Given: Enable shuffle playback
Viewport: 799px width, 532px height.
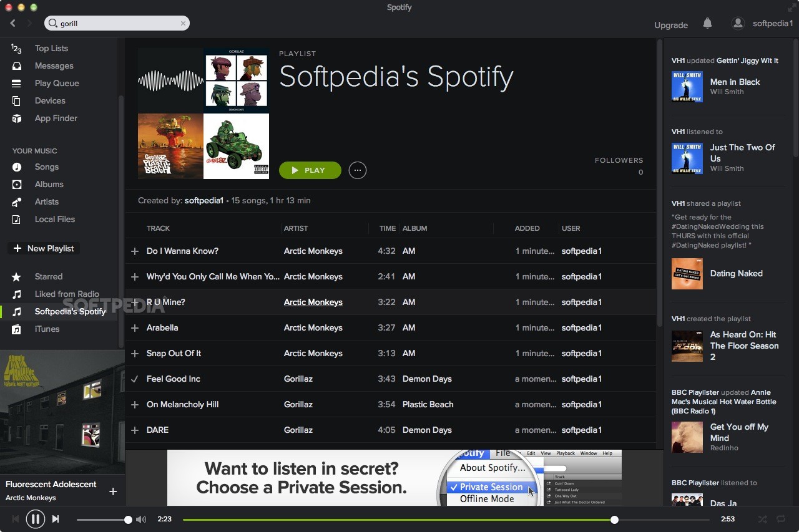Looking at the screenshot, I should click(762, 518).
